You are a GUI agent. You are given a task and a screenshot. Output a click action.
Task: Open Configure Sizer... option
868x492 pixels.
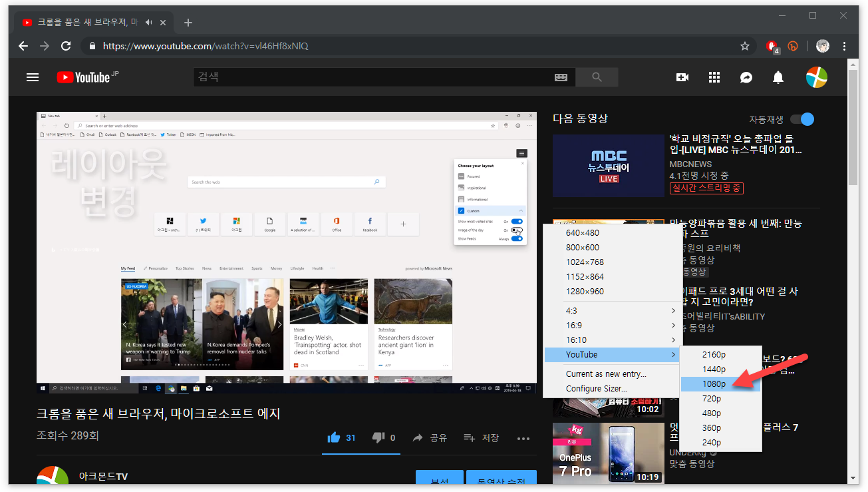pyautogui.click(x=611, y=389)
